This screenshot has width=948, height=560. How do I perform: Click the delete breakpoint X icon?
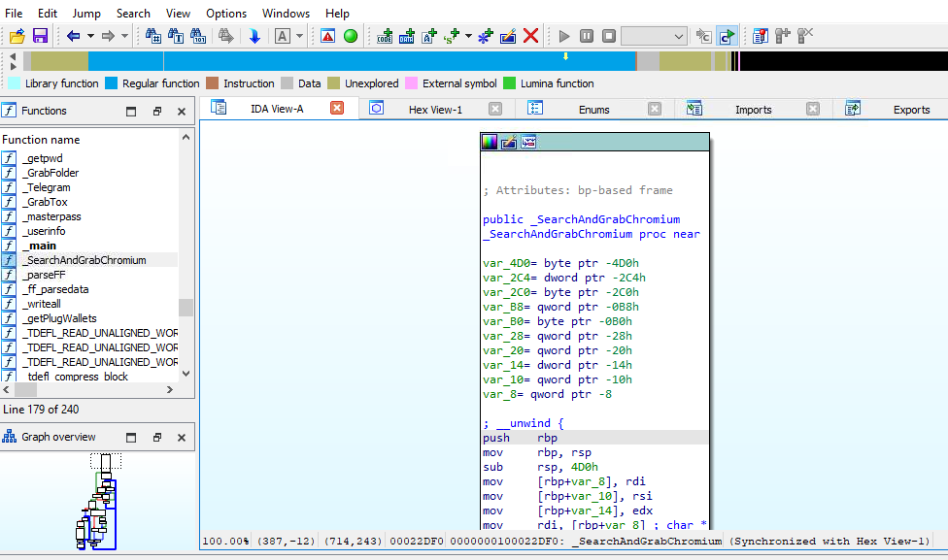coord(804,36)
